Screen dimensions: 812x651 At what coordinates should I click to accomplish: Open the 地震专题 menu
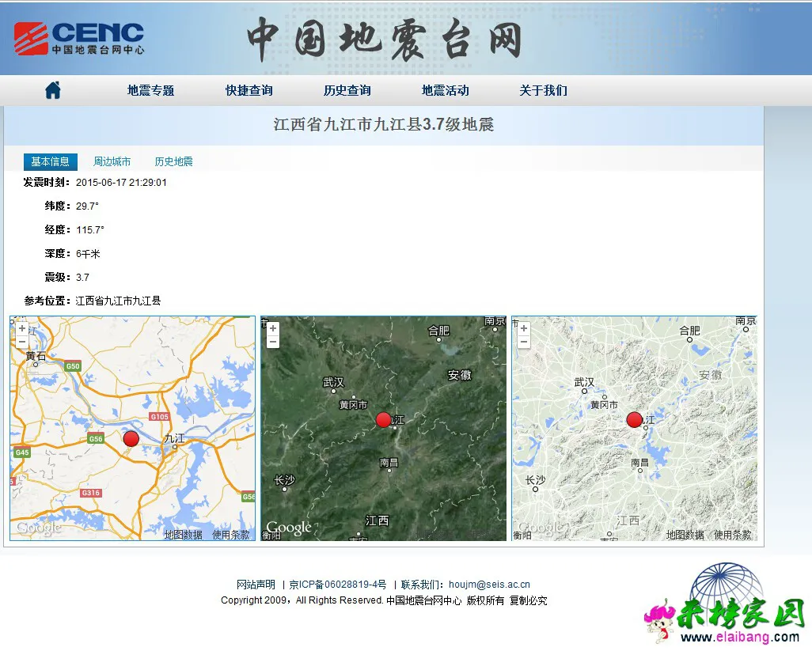pyautogui.click(x=150, y=90)
